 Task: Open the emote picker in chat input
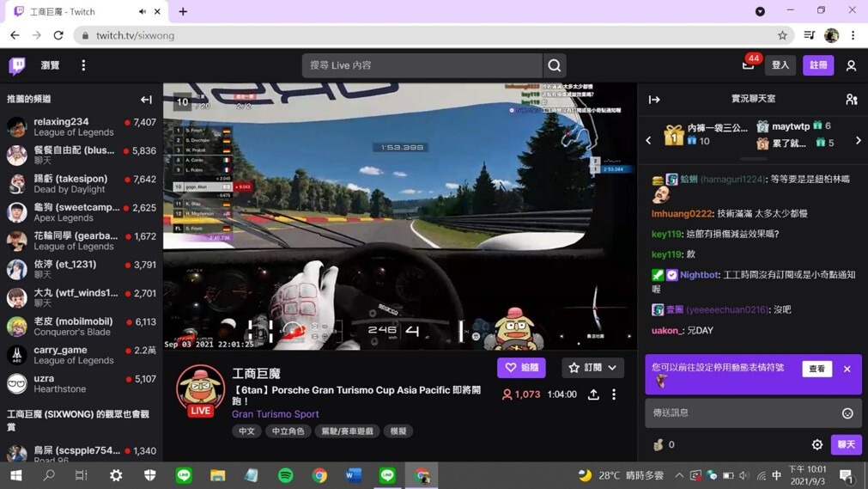click(847, 413)
